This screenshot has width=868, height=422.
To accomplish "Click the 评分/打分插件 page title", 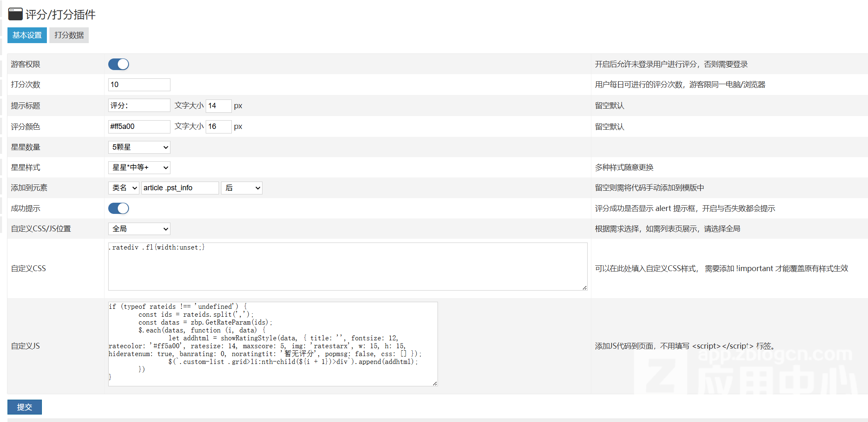I will (x=61, y=15).
